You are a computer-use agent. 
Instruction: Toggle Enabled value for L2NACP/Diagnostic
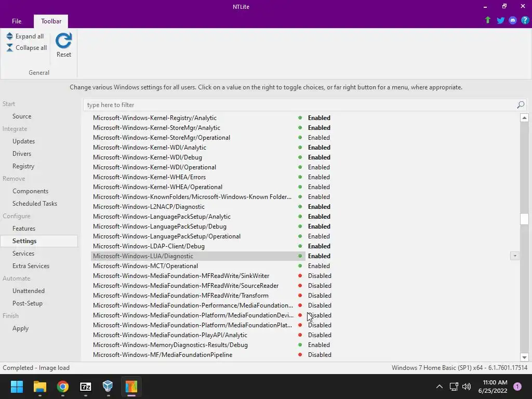click(319, 207)
